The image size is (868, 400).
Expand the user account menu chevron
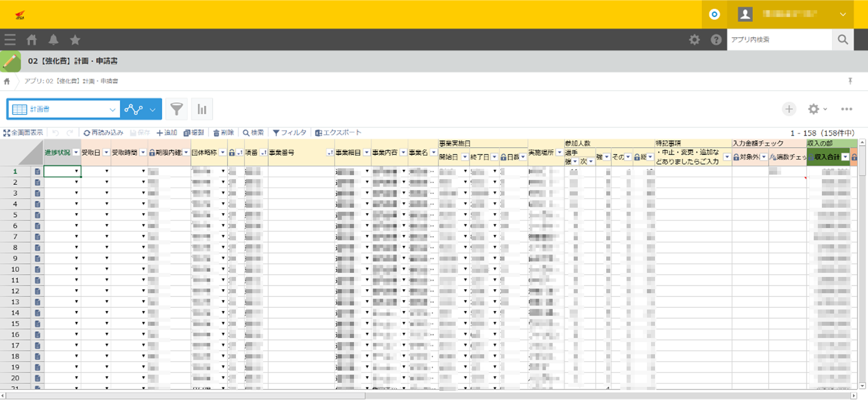[843, 14]
